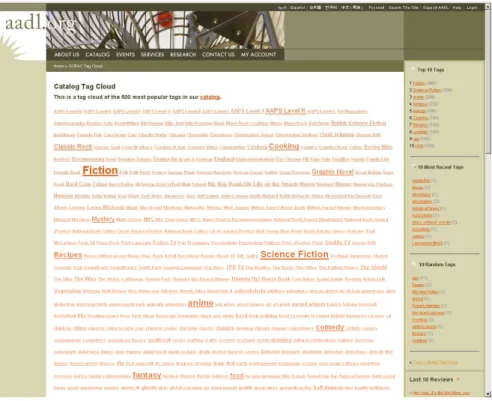Viewport: 492px width, 401px height.
Task: Open the large Recipes tag in the cloud
Action: click(x=68, y=255)
